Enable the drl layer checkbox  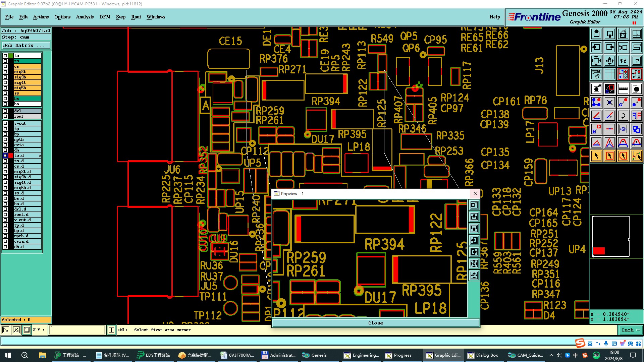(x=5, y=111)
